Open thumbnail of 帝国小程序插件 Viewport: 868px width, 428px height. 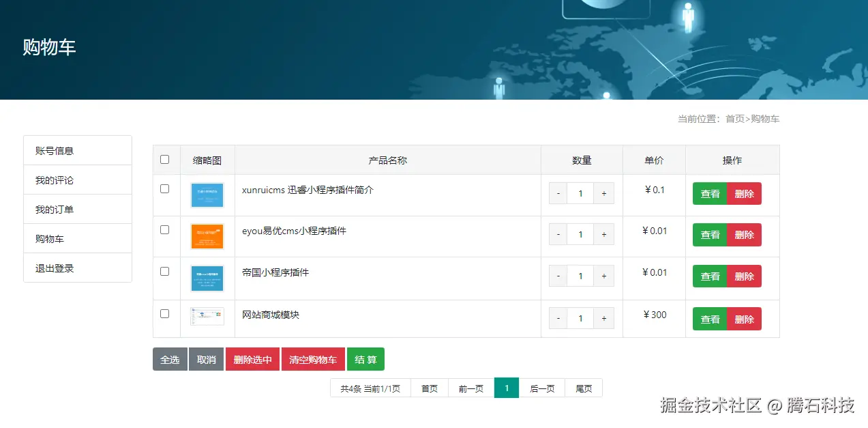(207, 279)
